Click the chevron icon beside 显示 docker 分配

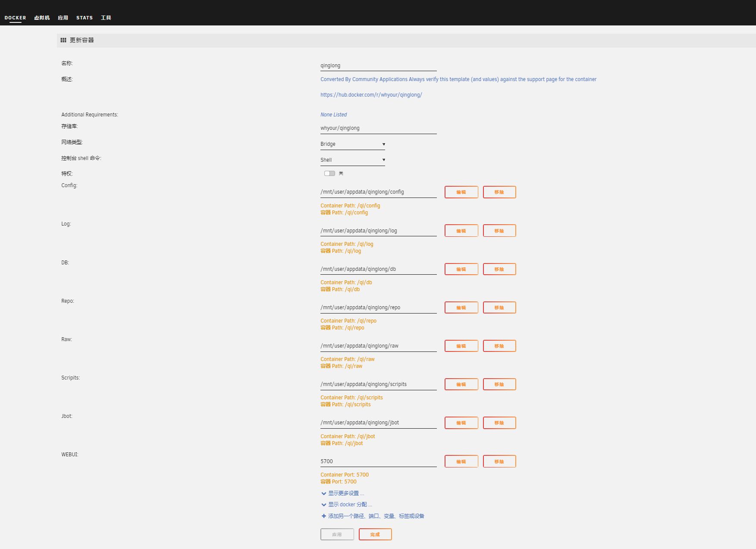click(x=323, y=505)
